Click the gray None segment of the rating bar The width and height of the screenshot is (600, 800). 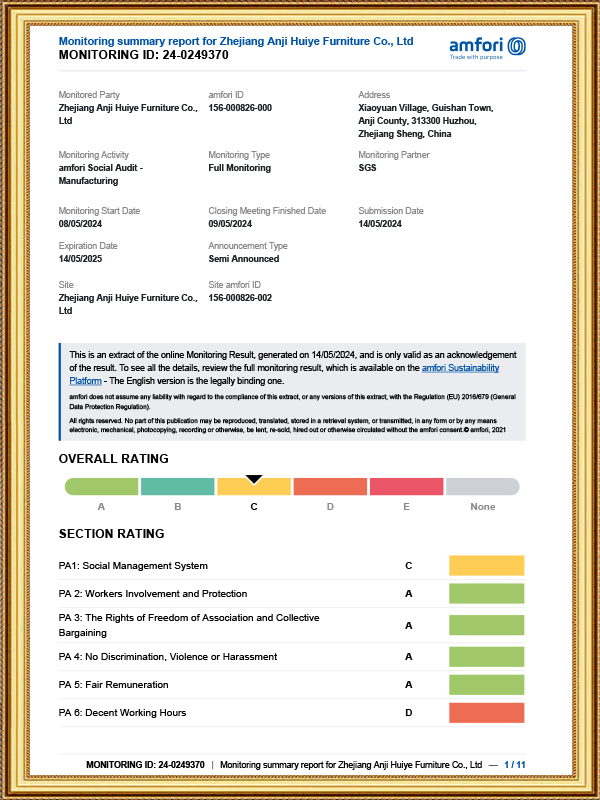click(483, 487)
